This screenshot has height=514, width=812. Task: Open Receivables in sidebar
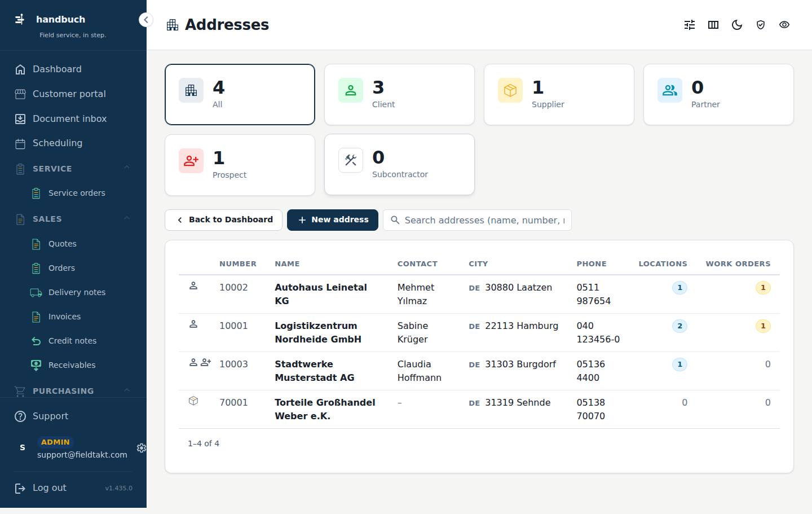point(81,365)
